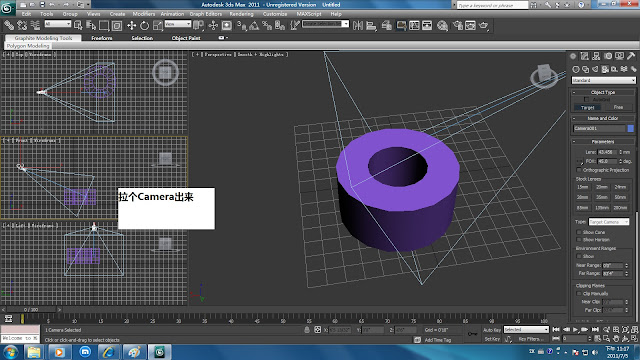The height and width of the screenshot is (360, 640).
Task: Open the camera Type dropdown
Action: [x=609, y=222]
